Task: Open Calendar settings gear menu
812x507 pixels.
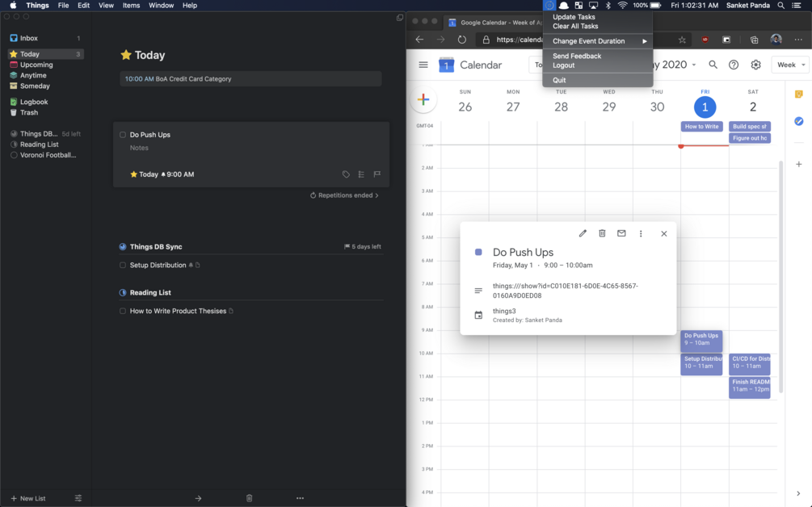Action: (x=756, y=65)
